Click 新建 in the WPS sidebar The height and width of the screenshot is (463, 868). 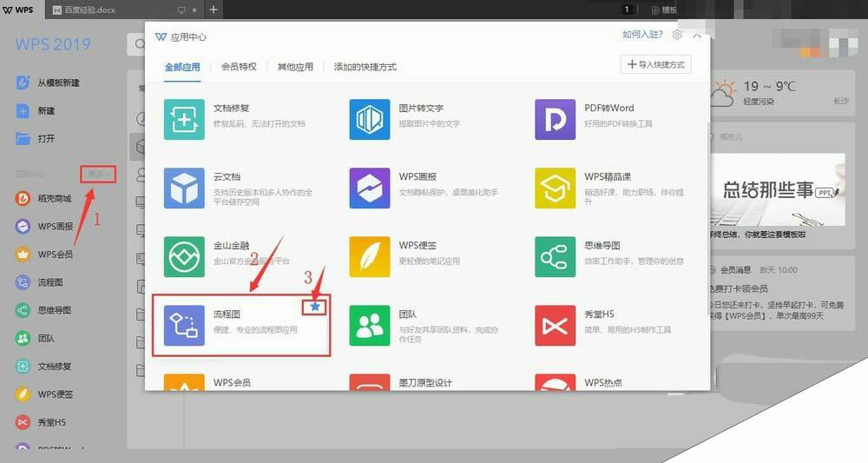coord(36,110)
